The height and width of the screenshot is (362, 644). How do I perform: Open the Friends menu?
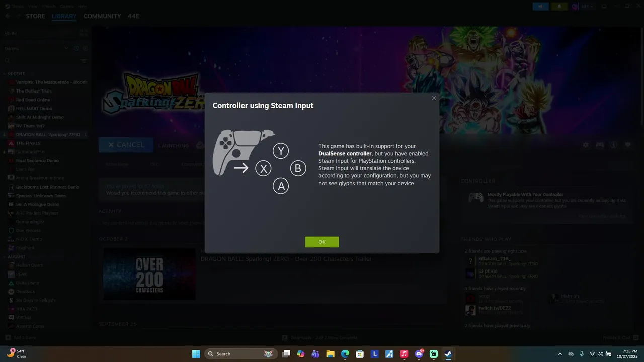tap(49, 7)
